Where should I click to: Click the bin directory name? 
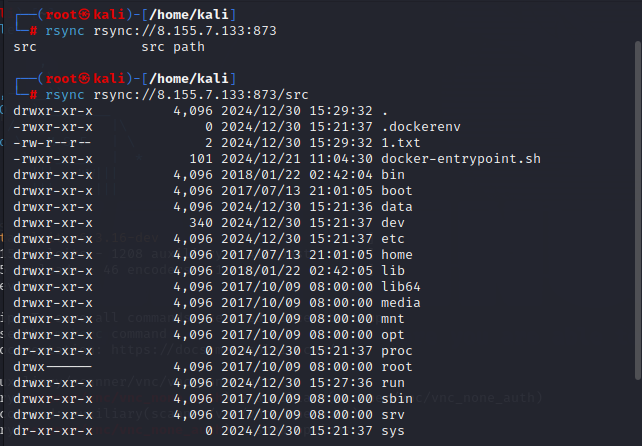(393, 175)
